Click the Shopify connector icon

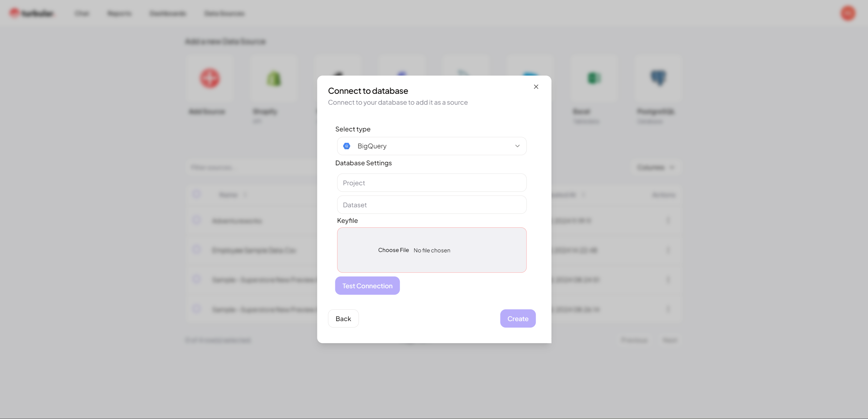tap(273, 77)
